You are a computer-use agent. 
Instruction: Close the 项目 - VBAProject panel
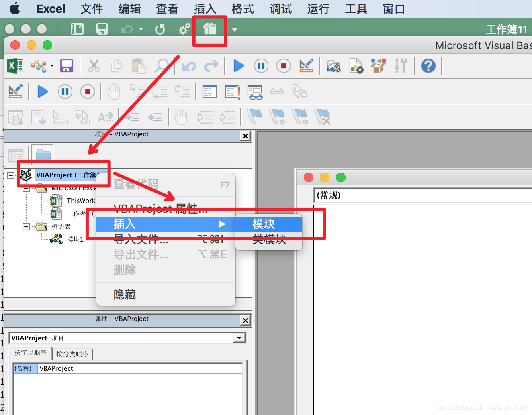246,136
